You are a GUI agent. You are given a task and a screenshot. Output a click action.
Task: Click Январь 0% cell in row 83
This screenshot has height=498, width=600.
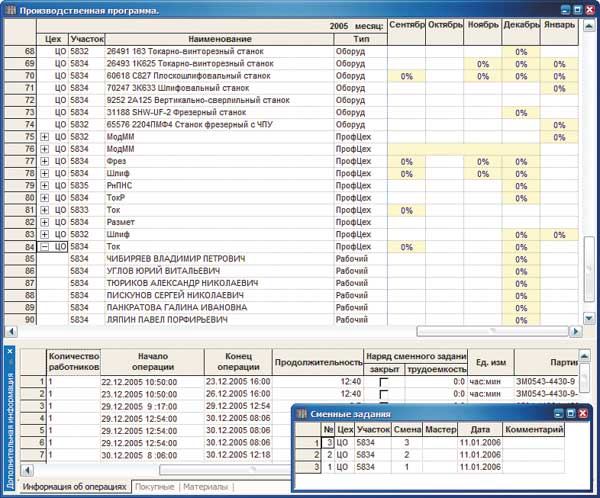click(x=559, y=235)
